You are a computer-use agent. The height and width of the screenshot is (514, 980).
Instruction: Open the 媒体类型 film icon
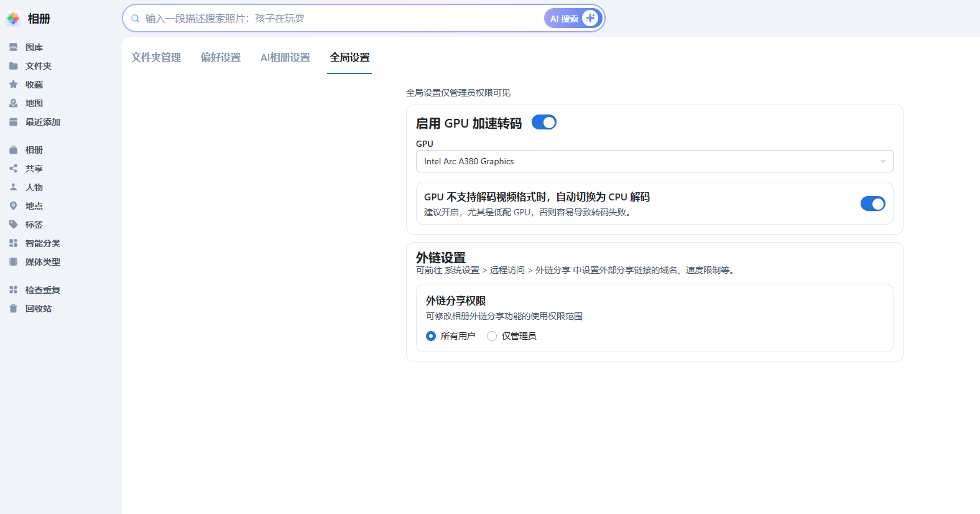coord(13,262)
